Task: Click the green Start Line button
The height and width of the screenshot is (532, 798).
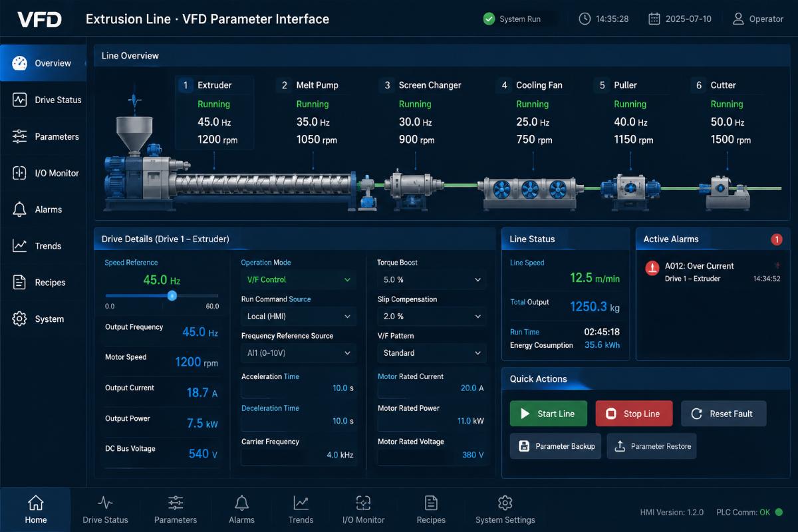Action: (549, 414)
